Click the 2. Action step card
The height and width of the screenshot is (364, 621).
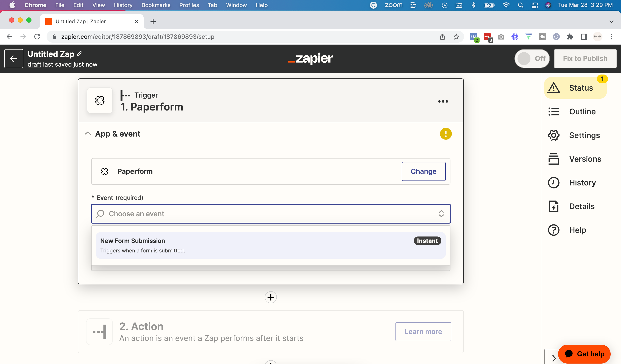click(271, 331)
